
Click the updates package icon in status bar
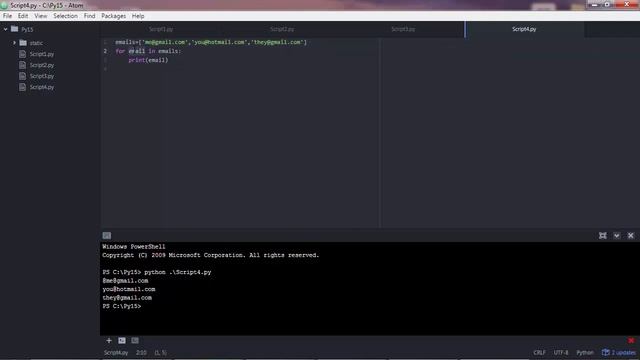[606, 352]
